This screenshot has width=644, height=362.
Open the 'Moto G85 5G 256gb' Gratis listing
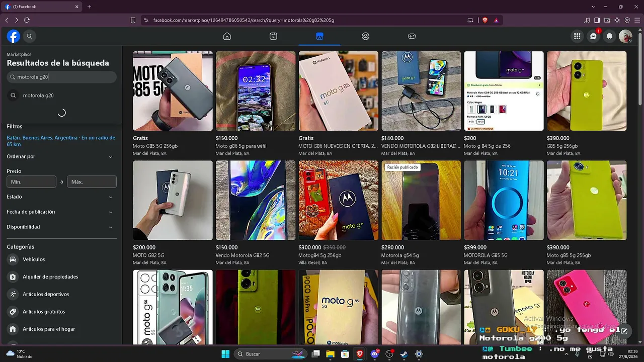pyautogui.click(x=173, y=104)
